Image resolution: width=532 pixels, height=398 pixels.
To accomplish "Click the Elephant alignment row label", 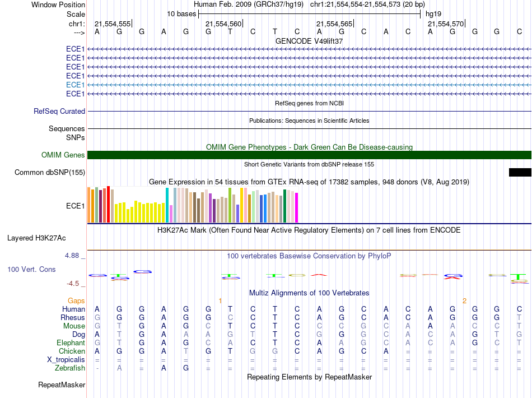I will (x=71, y=343).
